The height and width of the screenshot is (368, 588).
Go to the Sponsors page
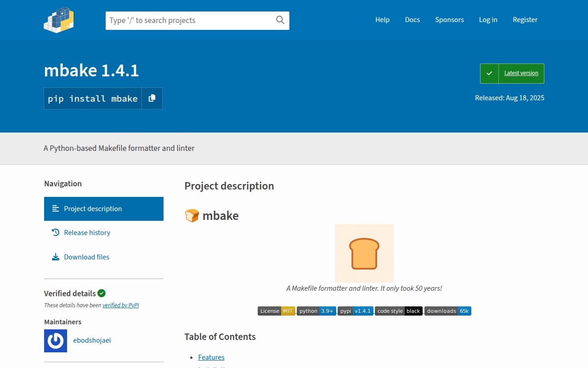449,20
